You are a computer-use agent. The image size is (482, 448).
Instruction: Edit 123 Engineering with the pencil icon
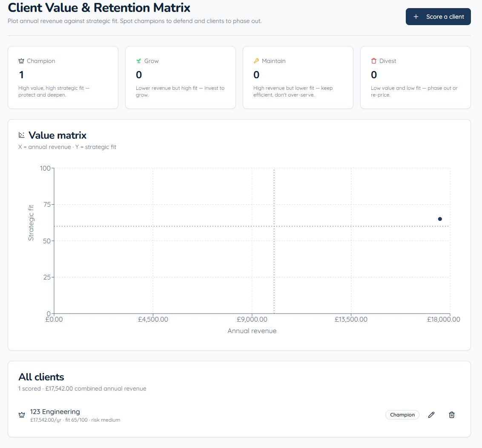click(431, 415)
